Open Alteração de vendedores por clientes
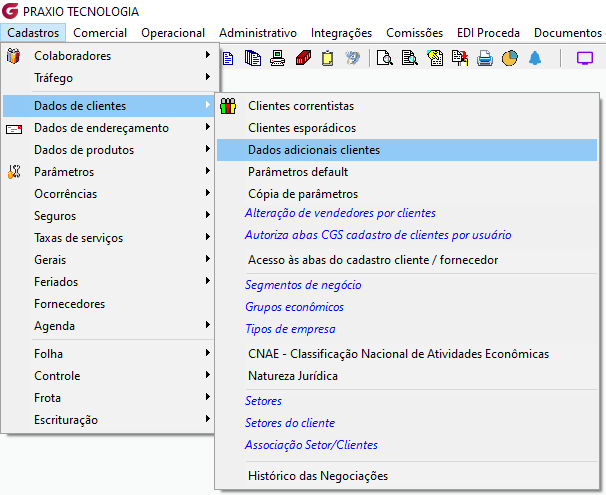606x495 pixels. tap(340, 213)
